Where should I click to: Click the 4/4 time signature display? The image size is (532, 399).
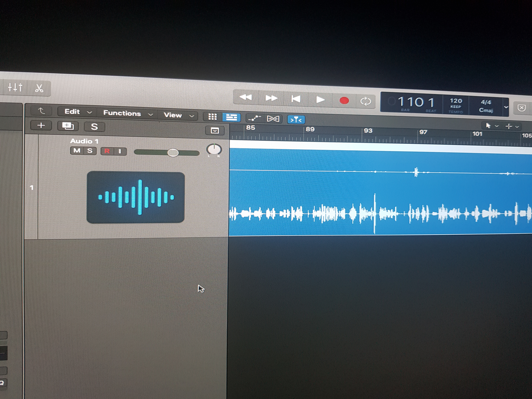tap(486, 102)
